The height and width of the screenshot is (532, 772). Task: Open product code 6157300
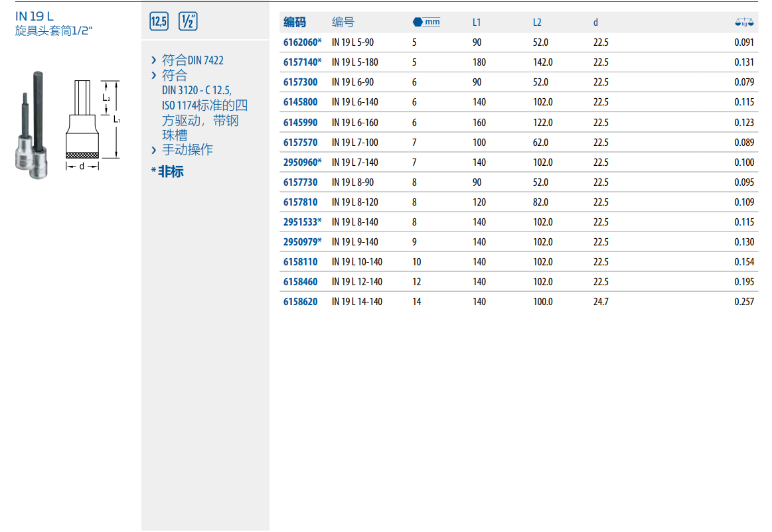pos(300,82)
